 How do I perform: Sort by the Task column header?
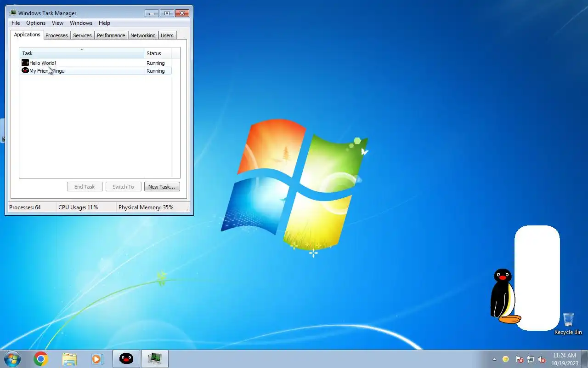[82, 53]
